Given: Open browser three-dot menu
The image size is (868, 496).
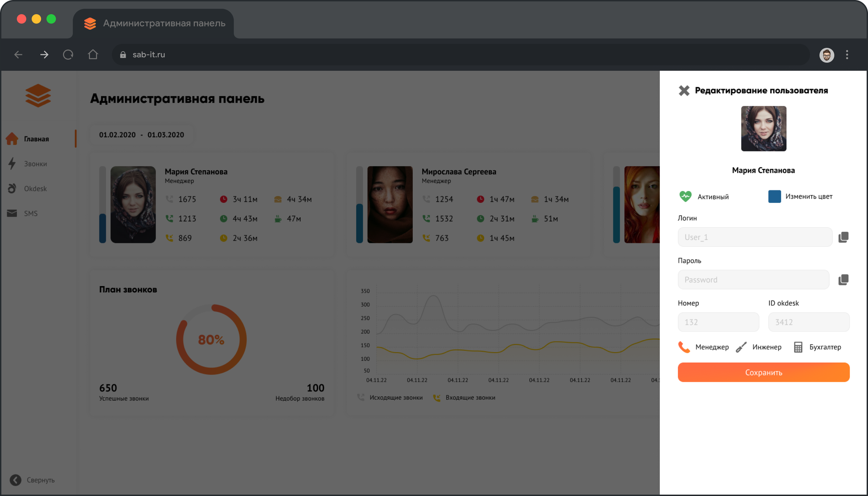Looking at the screenshot, I should (847, 55).
